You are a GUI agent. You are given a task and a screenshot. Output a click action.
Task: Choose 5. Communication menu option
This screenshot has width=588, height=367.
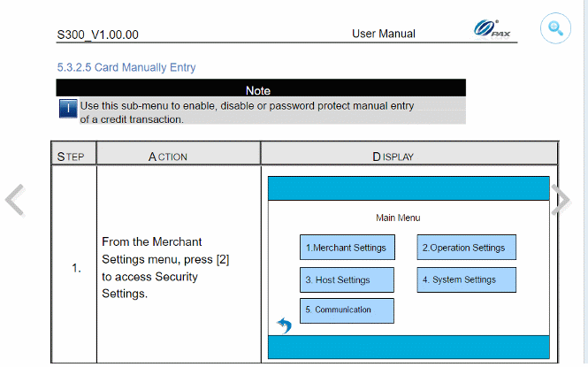pyautogui.click(x=346, y=310)
